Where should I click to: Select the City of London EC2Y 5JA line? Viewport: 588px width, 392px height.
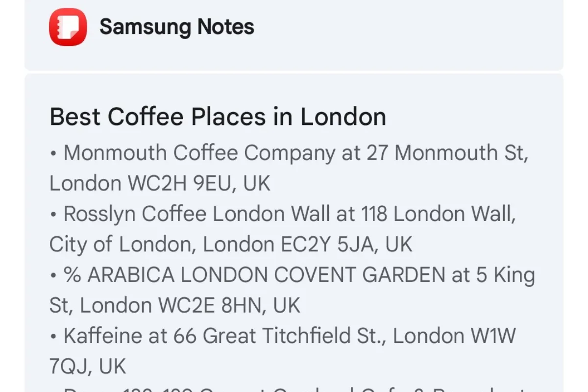pos(231,245)
